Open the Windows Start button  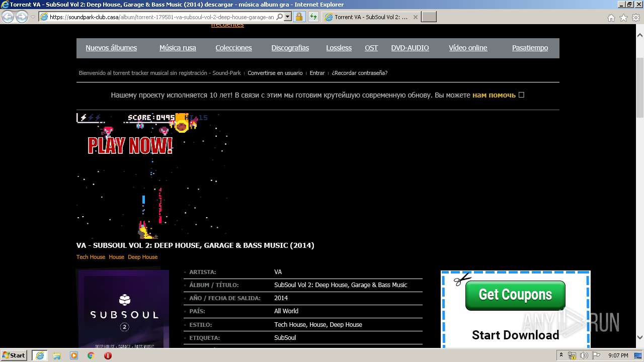point(14,355)
